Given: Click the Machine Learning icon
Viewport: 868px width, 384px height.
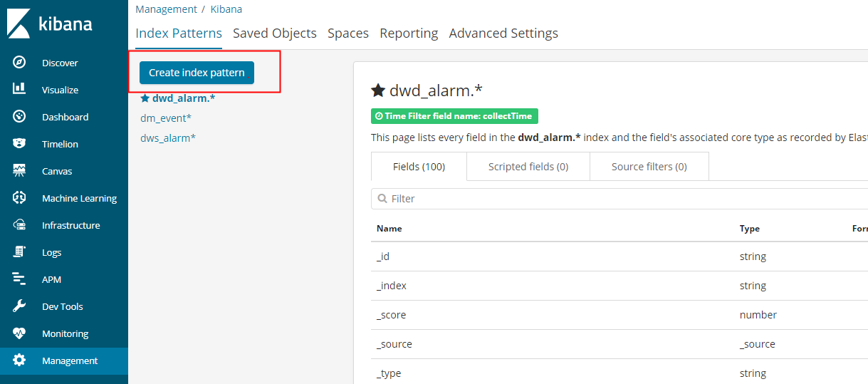Looking at the screenshot, I should tap(19, 198).
